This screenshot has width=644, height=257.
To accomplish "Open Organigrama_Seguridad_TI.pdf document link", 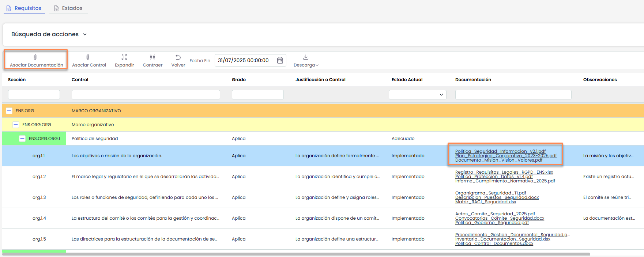I will point(490,193).
